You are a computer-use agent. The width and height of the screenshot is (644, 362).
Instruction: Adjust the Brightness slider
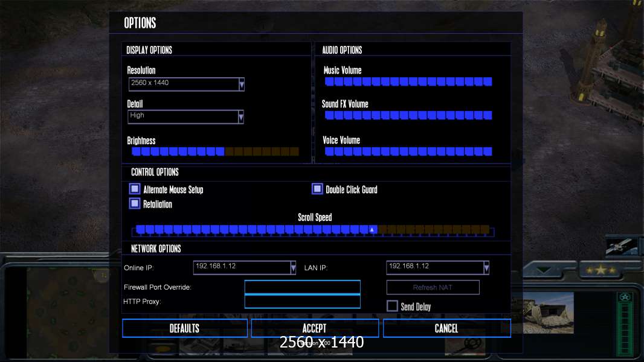coord(215,151)
